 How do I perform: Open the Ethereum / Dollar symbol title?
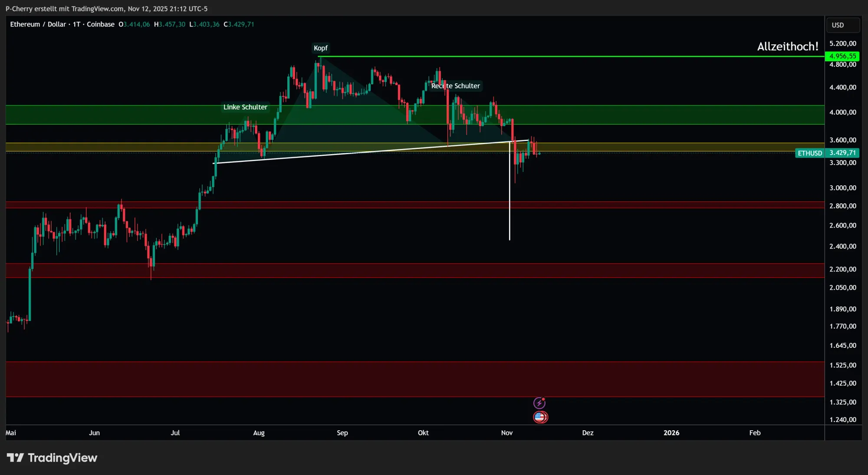[39, 24]
